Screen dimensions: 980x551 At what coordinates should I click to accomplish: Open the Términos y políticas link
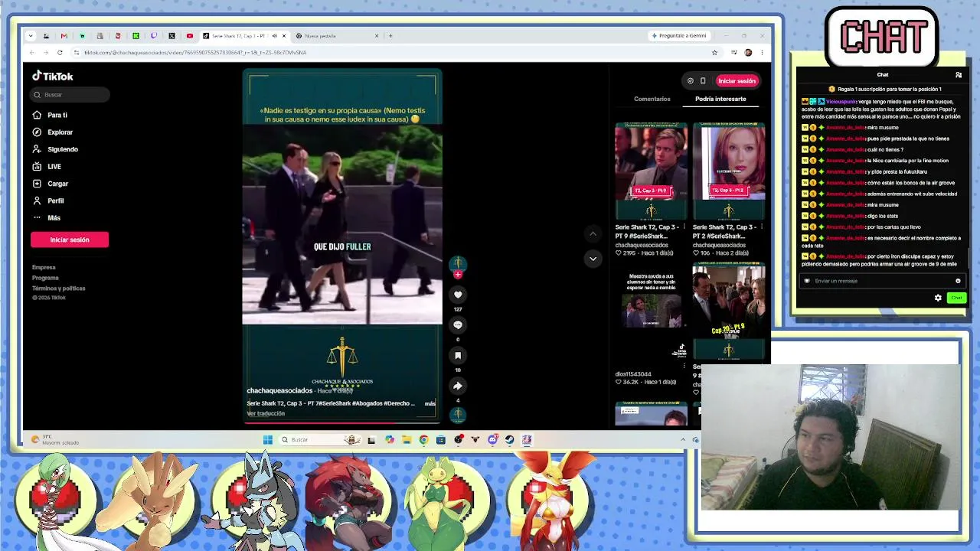tap(58, 289)
